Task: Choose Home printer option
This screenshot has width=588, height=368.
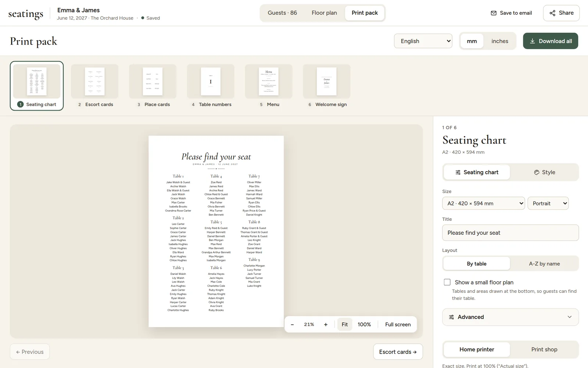Action: pyautogui.click(x=477, y=349)
